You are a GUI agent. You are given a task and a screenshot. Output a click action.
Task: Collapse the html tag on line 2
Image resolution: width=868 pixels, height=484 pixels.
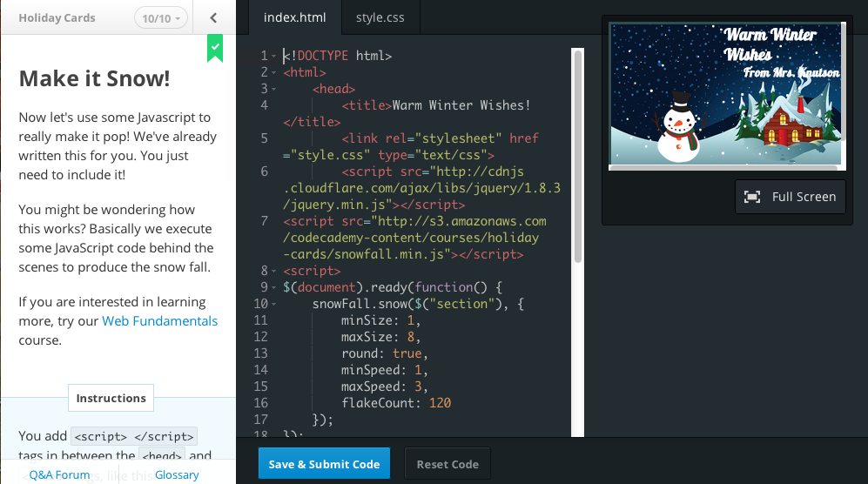[x=273, y=72]
